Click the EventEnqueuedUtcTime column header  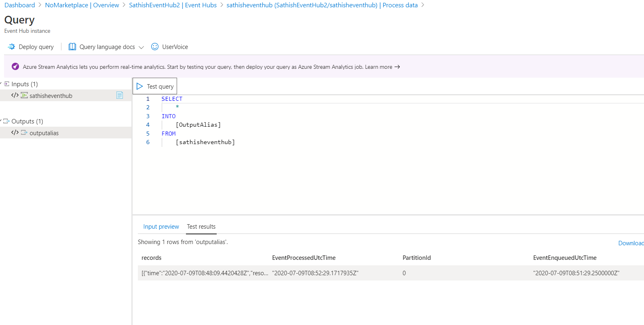point(565,258)
